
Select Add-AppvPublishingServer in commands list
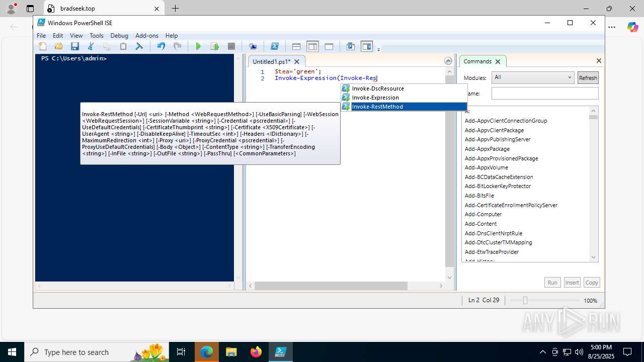(x=498, y=139)
